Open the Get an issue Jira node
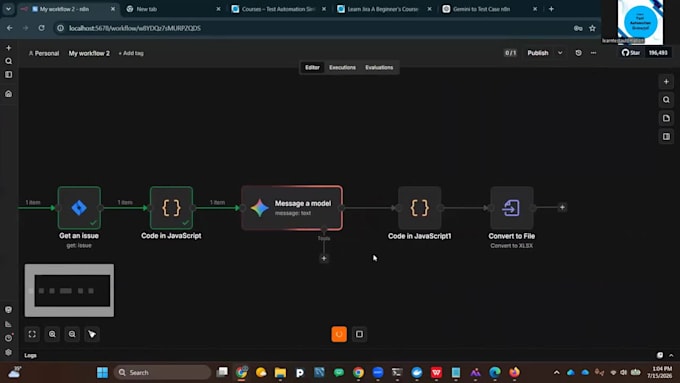This screenshot has height=383, width=680. [79, 208]
